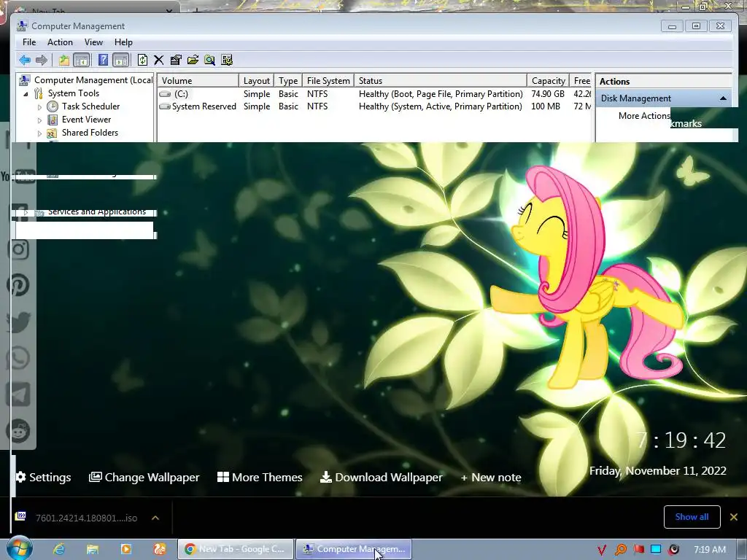
Task: Click the forward arrow in the toolbar
Action: [42, 60]
